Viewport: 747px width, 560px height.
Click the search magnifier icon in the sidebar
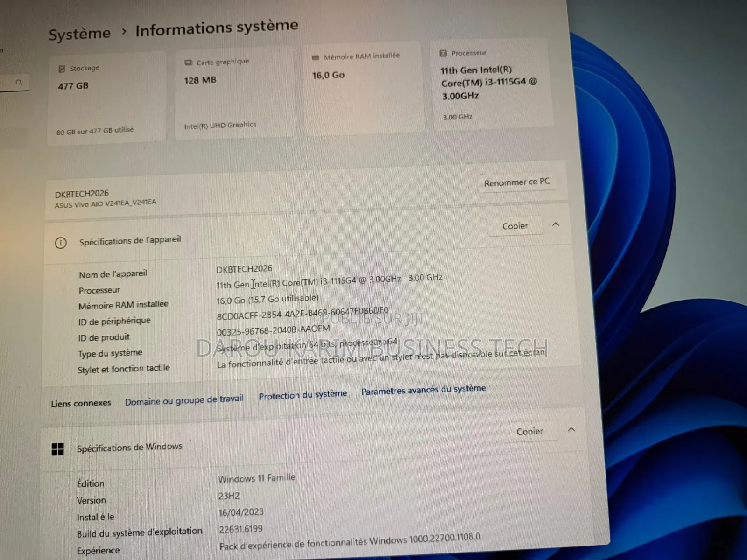point(19,83)
